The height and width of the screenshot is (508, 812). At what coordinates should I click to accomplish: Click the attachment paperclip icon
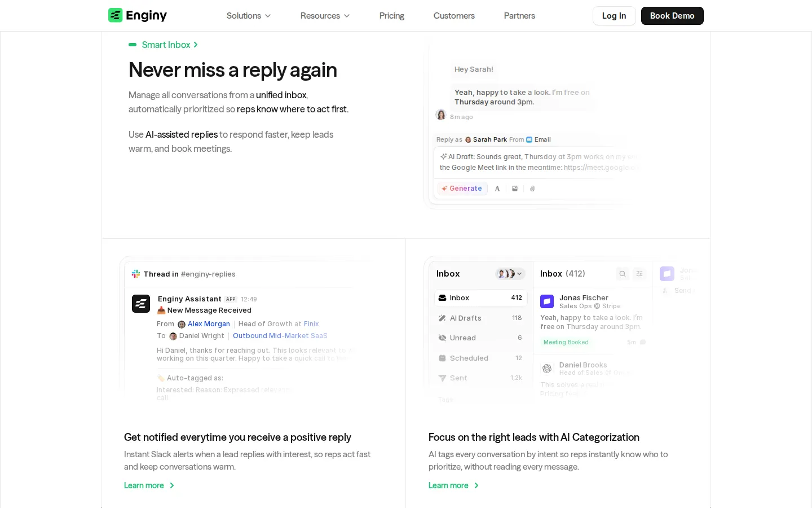coord(532,189)
